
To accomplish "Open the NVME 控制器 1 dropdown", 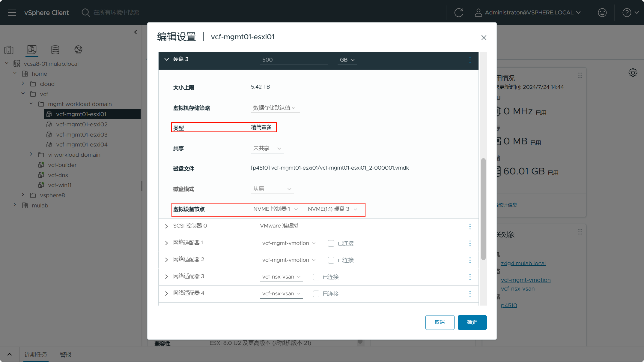I will point(275,209).
